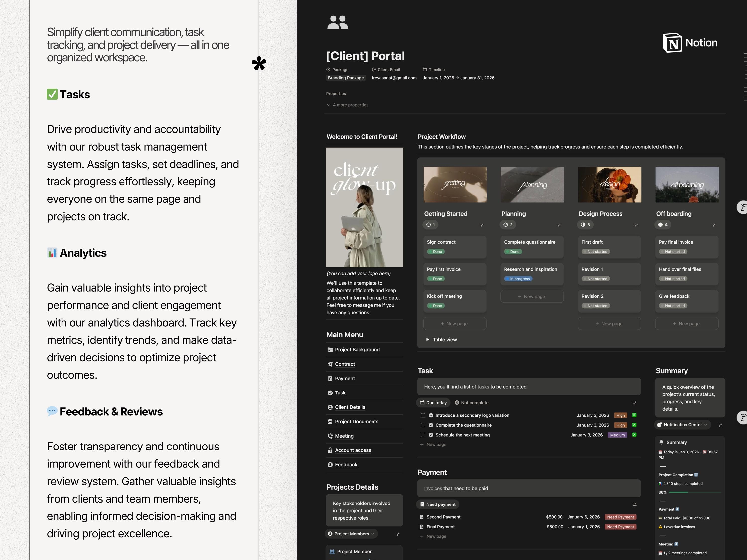The height and width of the screenshot is (560, 747).
Task: Click the client glow-up cover image
Action: pos(364,207)
